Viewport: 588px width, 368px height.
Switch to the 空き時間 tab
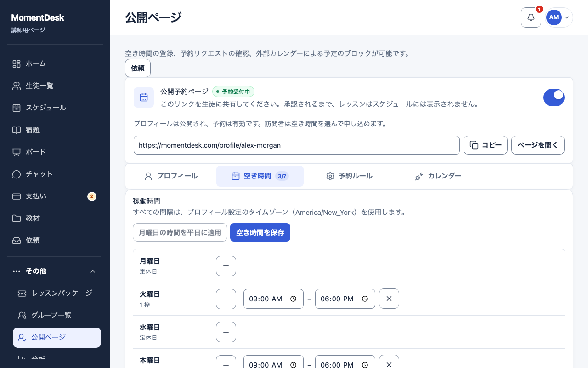(260, 176)
